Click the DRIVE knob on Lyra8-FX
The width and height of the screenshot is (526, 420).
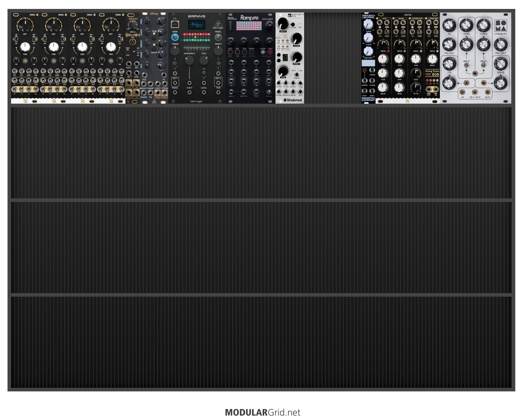pyautogui.click(x=501, y=64)
